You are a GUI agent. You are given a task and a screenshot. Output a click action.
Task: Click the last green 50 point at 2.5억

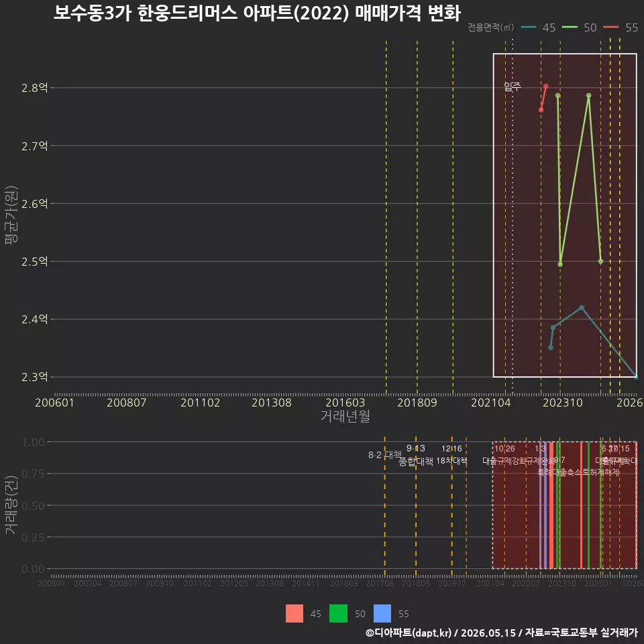600,261
